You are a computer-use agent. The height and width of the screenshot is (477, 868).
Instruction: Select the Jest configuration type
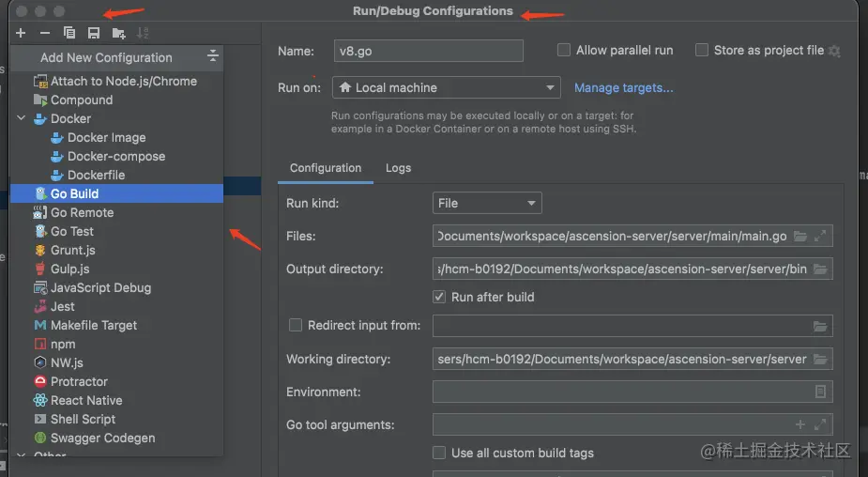tap(116, 306)
